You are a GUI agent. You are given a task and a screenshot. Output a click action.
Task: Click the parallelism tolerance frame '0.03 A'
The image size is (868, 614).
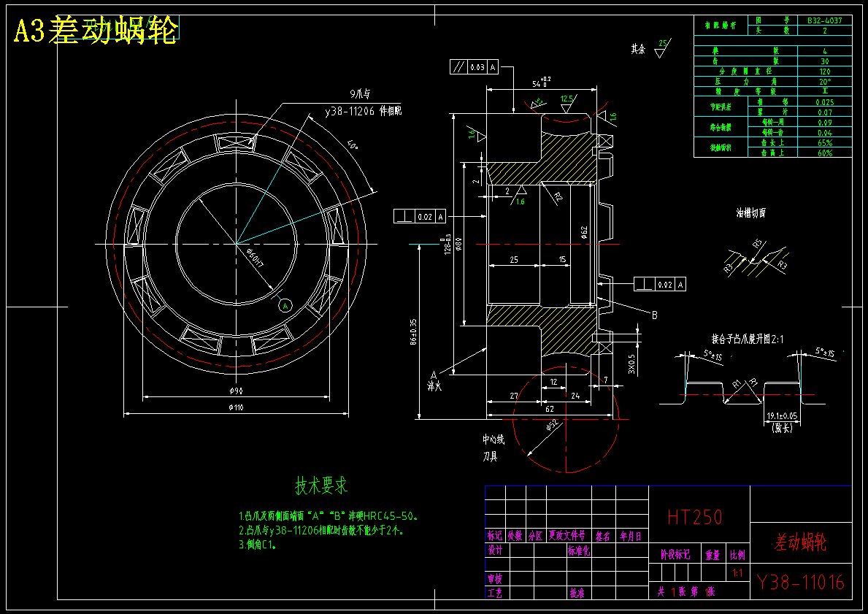(x=475, y=68)
